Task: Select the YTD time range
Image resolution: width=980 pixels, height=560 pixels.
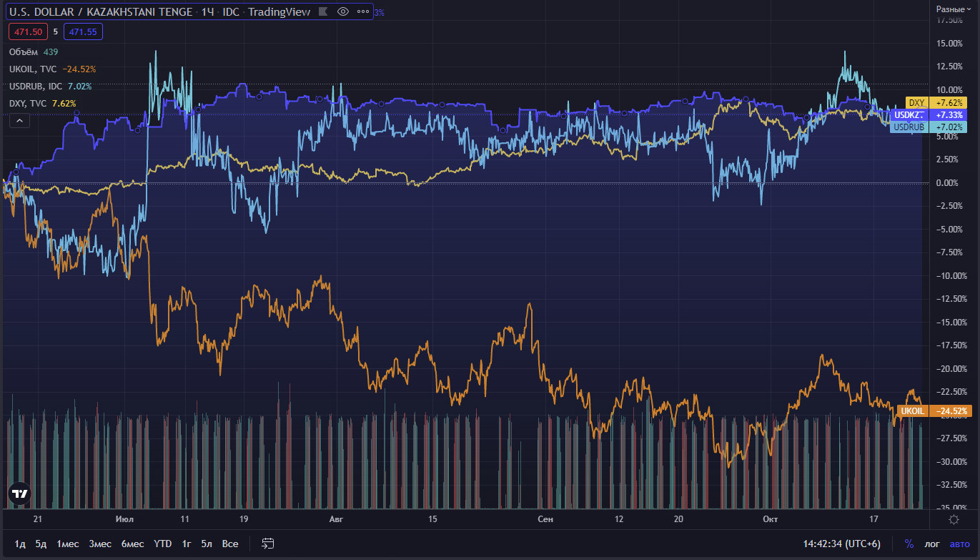Action: coord(163,544)
